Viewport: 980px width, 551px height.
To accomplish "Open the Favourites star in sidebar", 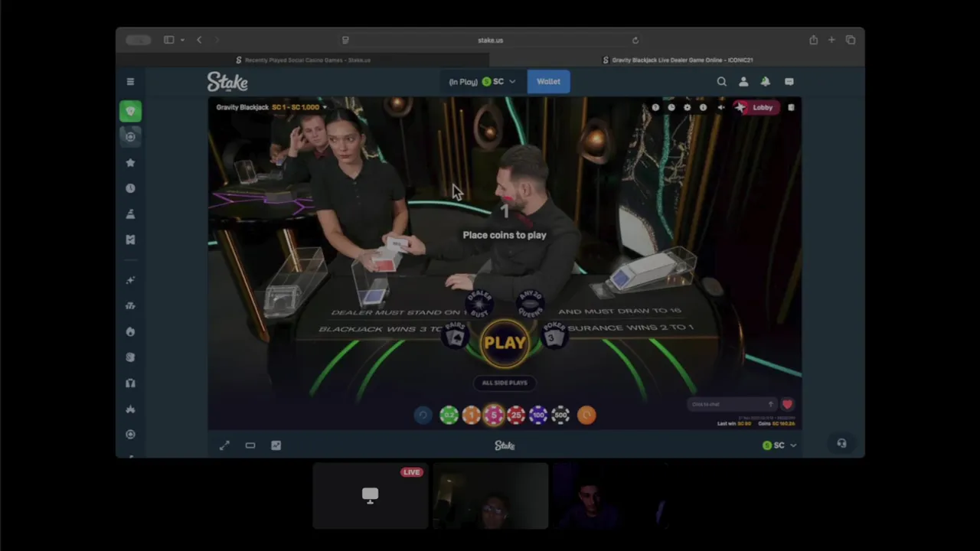I will pyautogui.click(x=130, y=162).
